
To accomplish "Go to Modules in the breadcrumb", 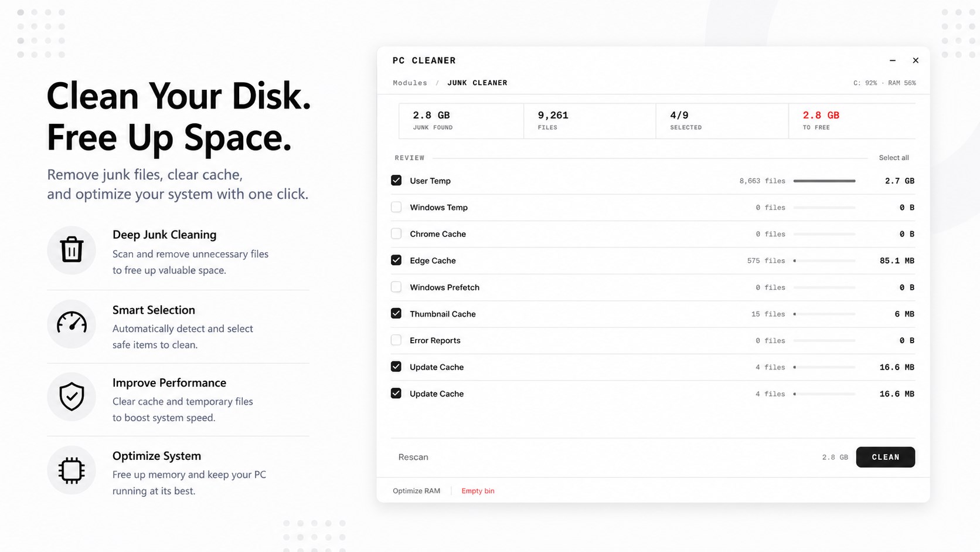I will 410,83.
